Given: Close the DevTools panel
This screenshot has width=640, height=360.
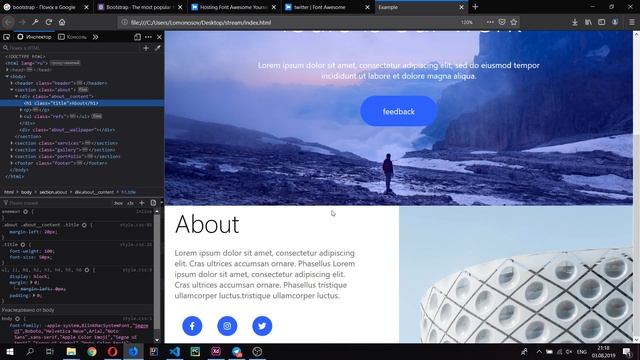Looking at the screenshot, I should point(159,37).
